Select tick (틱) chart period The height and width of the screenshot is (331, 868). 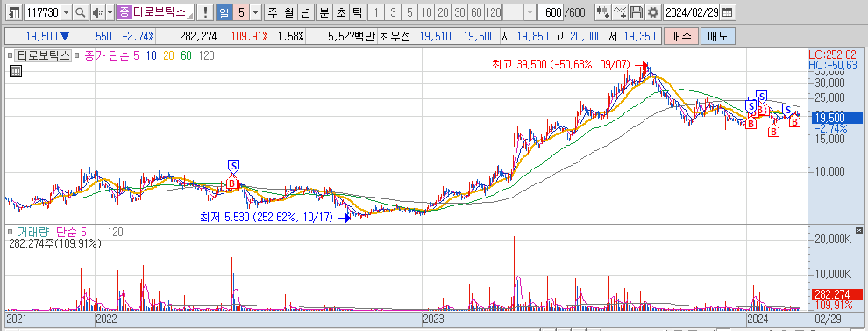coord(358,12)
